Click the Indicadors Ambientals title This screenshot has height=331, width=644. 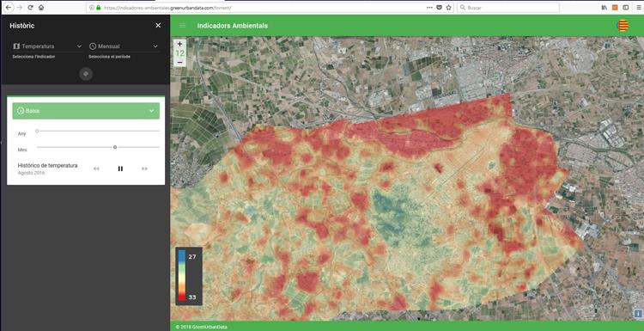[233, 26]
